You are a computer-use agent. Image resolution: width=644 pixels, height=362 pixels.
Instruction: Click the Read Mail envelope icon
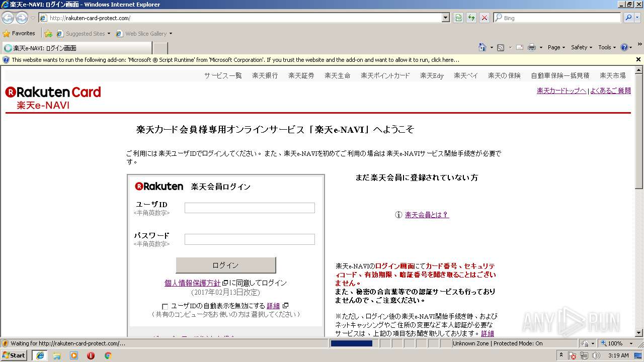520,47
